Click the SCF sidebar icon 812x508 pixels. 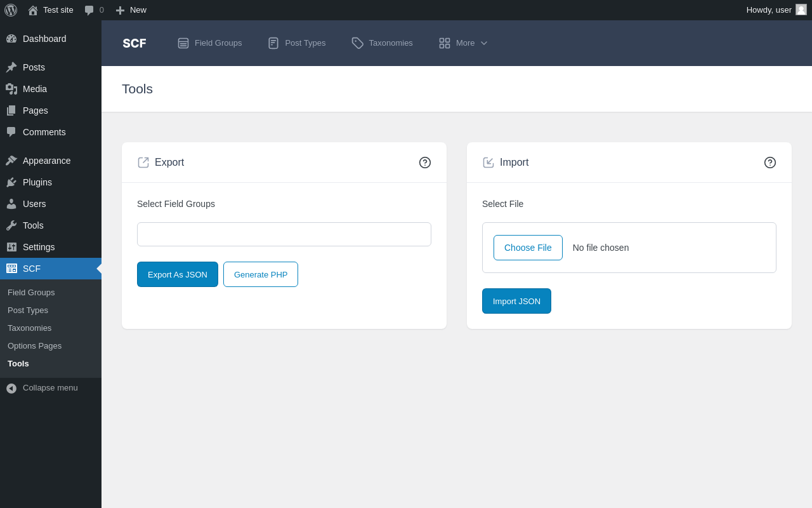coord(11,269)
